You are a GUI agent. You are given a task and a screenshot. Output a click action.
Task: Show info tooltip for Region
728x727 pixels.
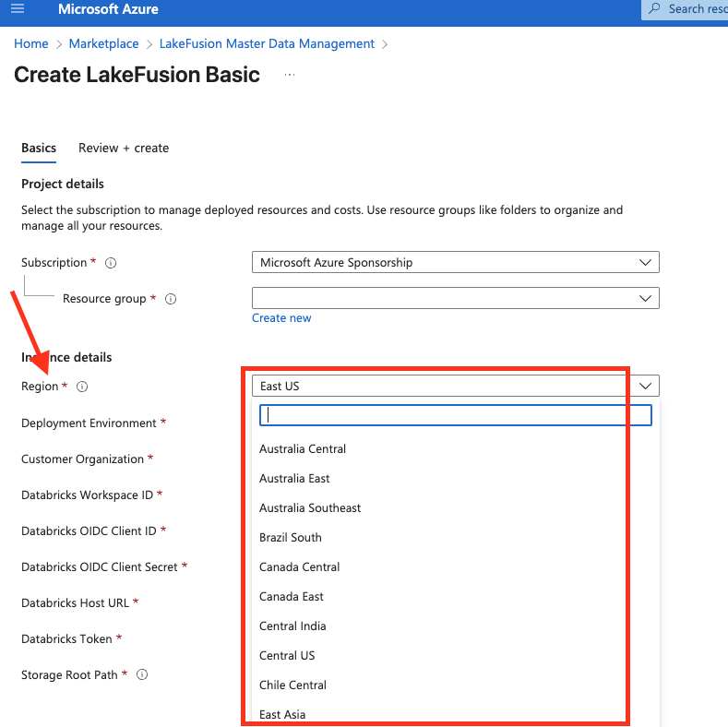pyautogui.click(x=82, y=387)
